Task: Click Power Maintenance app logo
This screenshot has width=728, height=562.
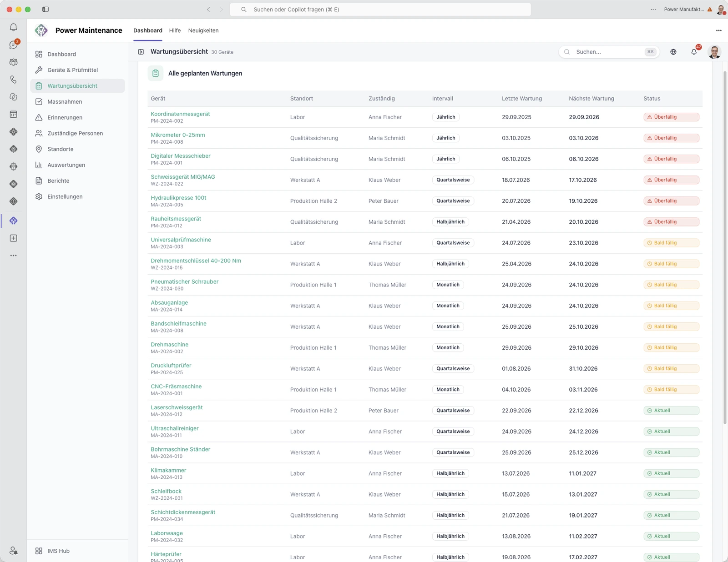Action: pyautogui.click(x=41, y=30)
